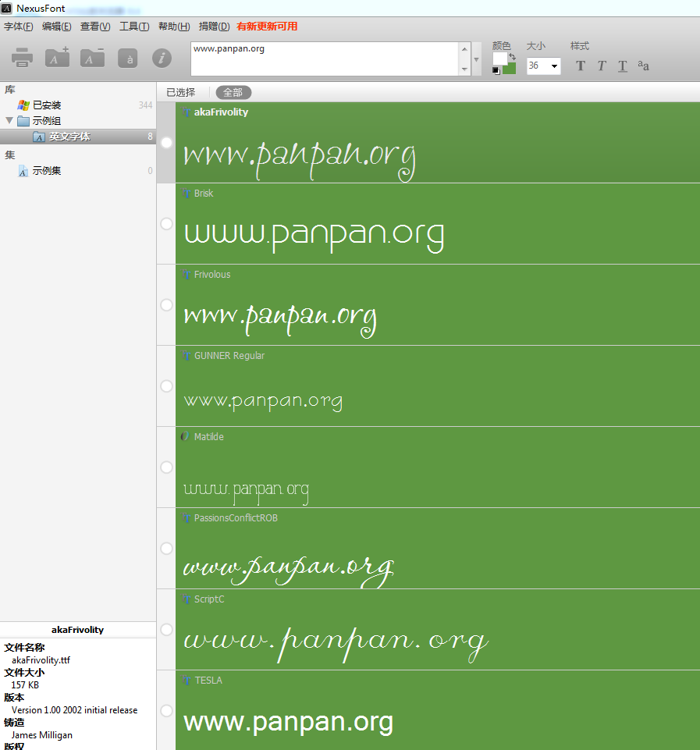Viewport: 700px width, 750px height.
Task: Collapse the 示例组 tree group
Action: (9, 120)
